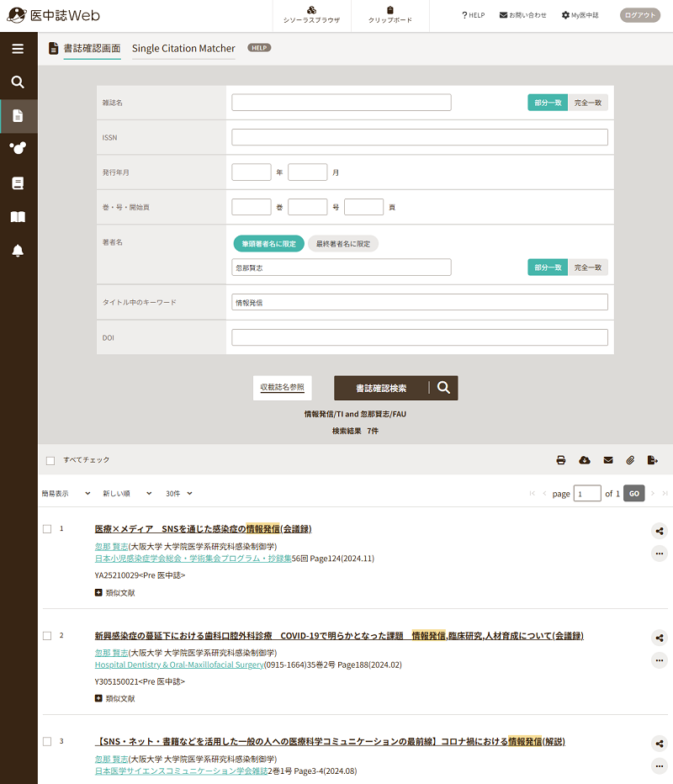This screenshot has width=673, height=784.
Task: Focus the 雑誌名 input field
Action: (x=342, y=103)
